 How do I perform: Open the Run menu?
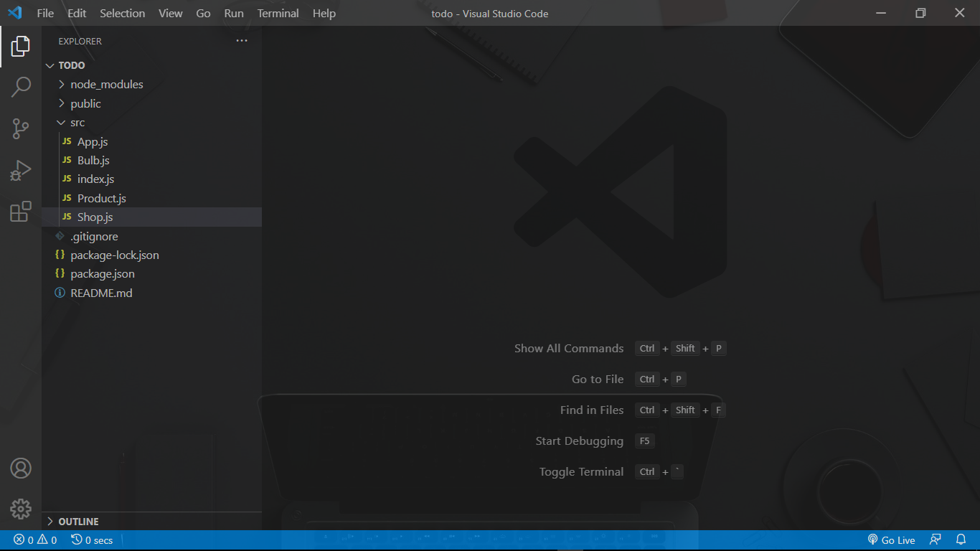pos(234,13)
